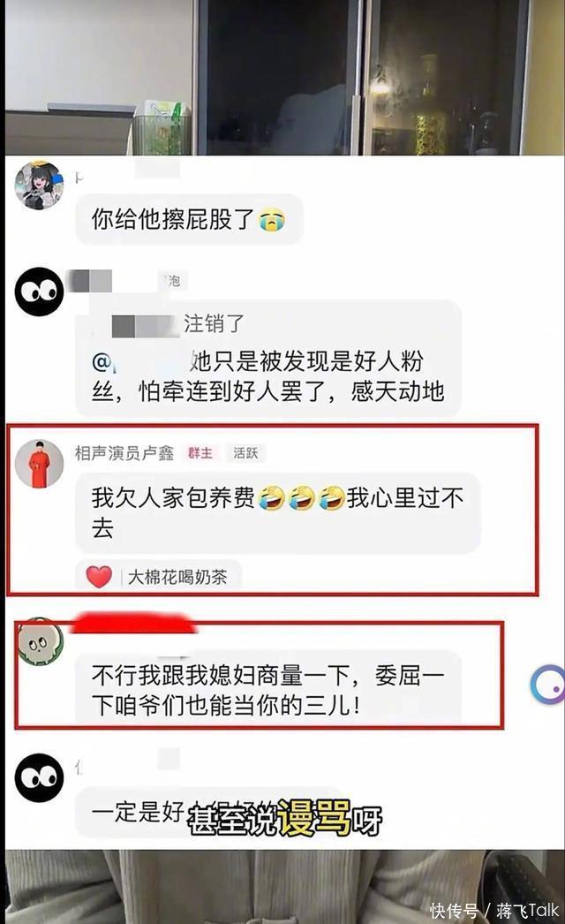Image resolution: width=565 pixels, height=924 pixels.
Task: Tap the 群主 badge
Action: click(x=200, y=452)
